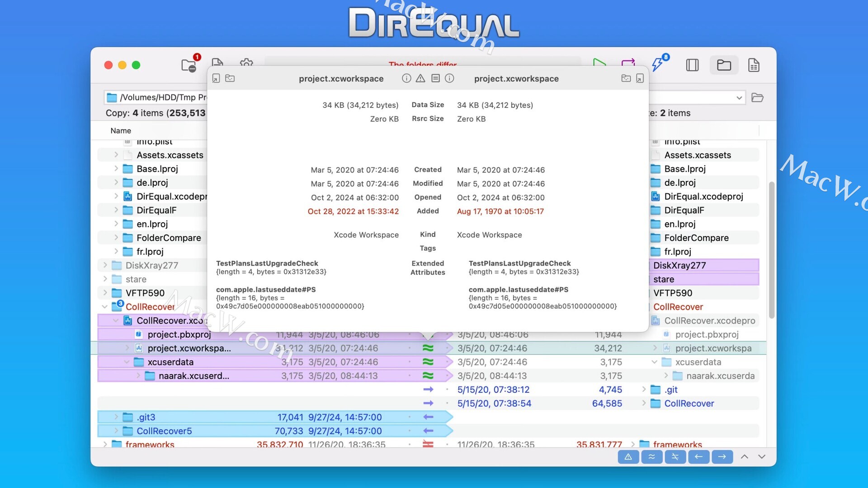868x488 pixels.
Task: Expand the left naarak.xcuserd folder
Action: (x=138, y=375)
